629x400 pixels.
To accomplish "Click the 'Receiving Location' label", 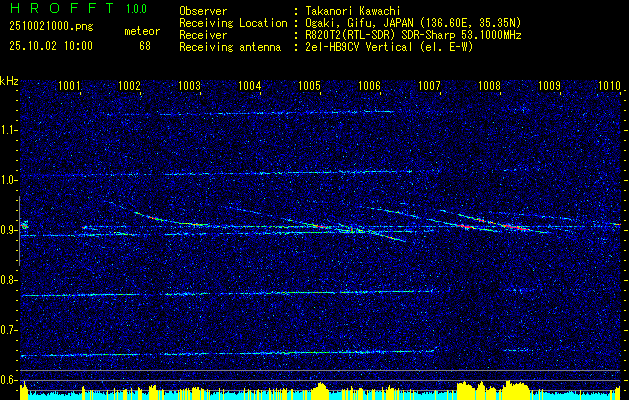I will [x=233, y=23].
